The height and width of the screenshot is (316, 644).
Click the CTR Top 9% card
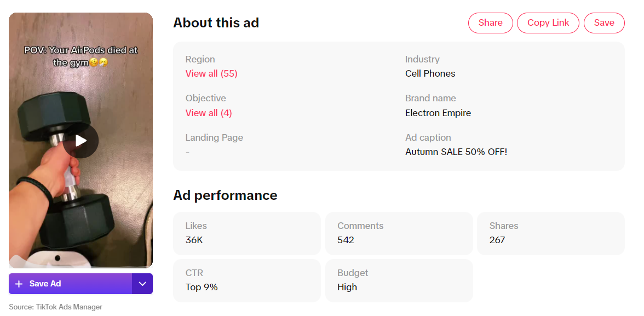click(246, 280)
